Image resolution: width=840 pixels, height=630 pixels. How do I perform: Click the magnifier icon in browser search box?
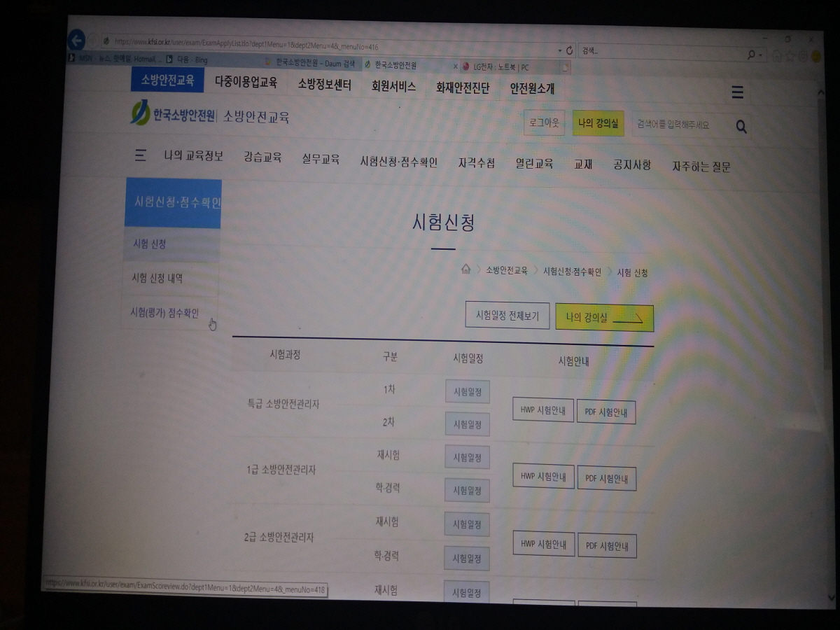(752, 54)
